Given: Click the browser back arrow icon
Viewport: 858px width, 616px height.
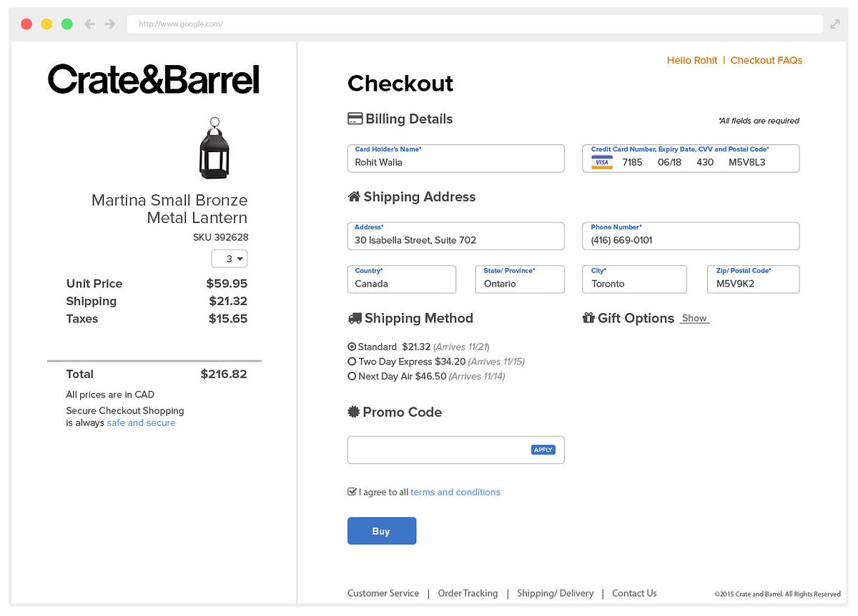Looking at the screenshot, I should pos(89,24).
